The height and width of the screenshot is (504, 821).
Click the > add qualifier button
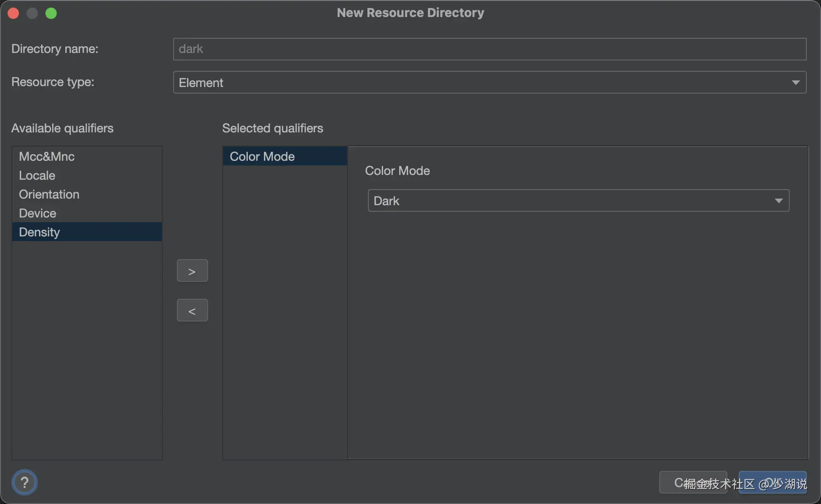pos(192,271)
